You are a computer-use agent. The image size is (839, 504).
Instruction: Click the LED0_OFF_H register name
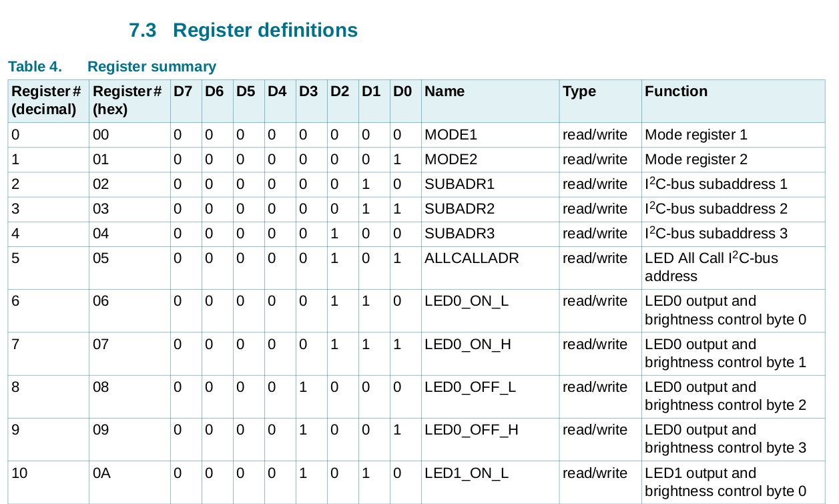click(x=471, y=431)
